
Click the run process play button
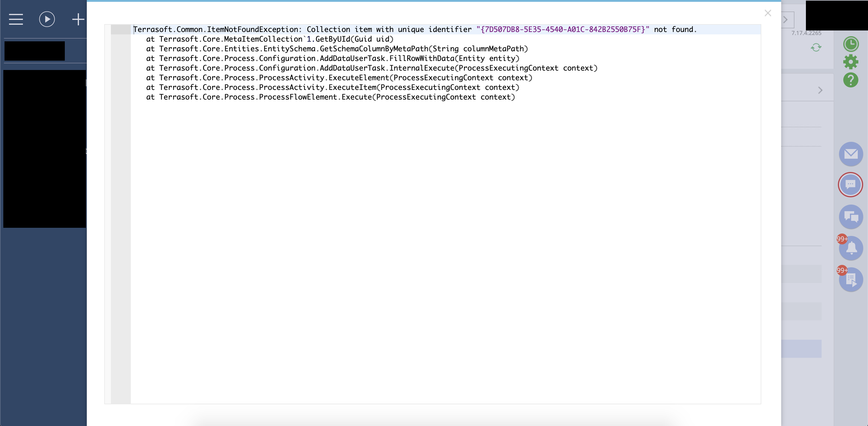tap(47, 19)
